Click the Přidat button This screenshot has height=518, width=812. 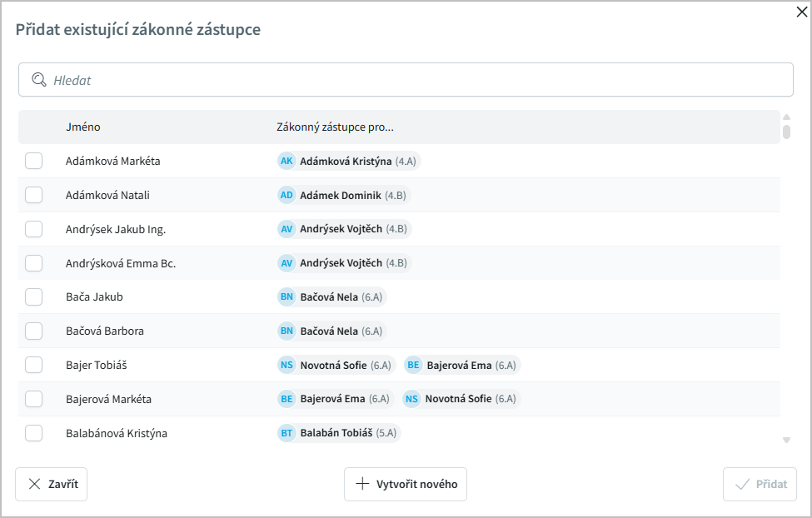[760, 484]
